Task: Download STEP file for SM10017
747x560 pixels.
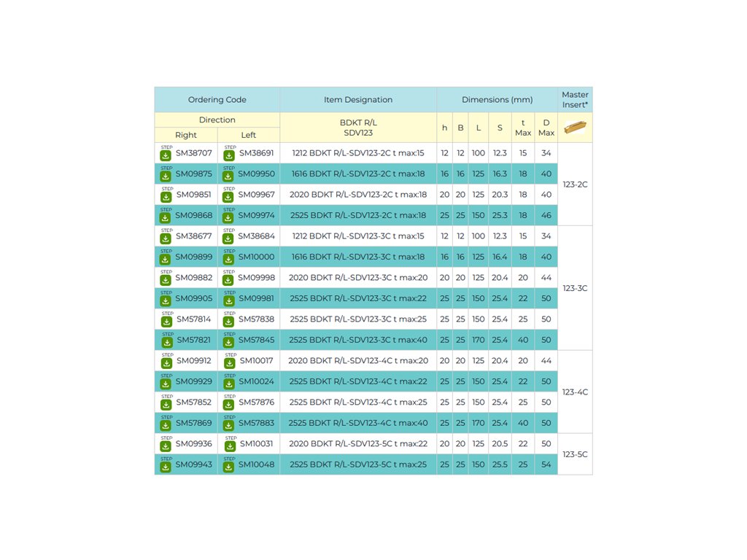Action: tap(228, 362)
